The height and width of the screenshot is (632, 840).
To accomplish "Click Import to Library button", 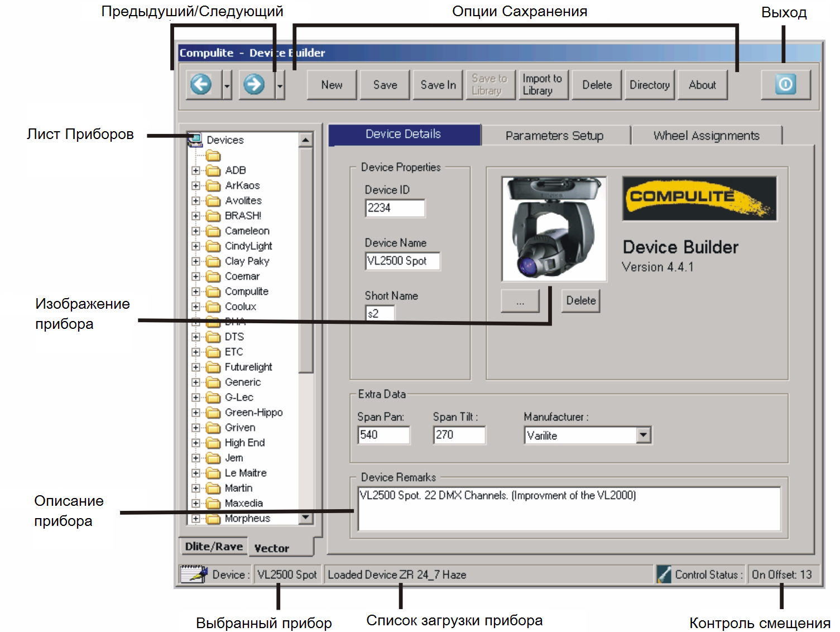I will (x=543, y=85).
